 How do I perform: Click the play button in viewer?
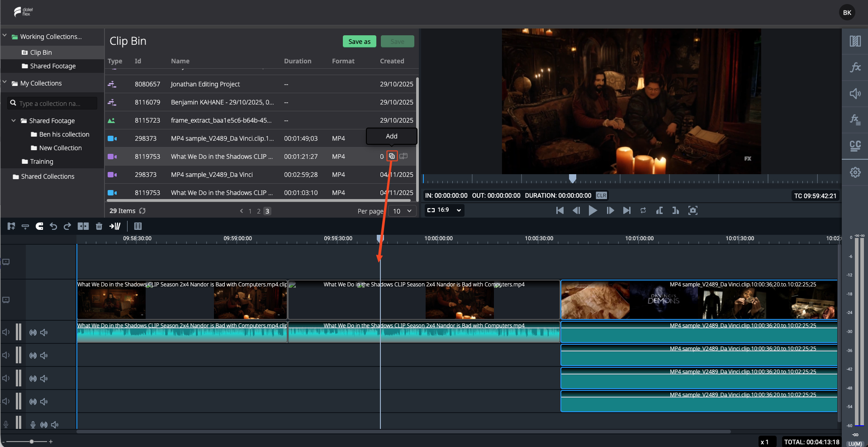pyautogui.click(x=593, y=210)
